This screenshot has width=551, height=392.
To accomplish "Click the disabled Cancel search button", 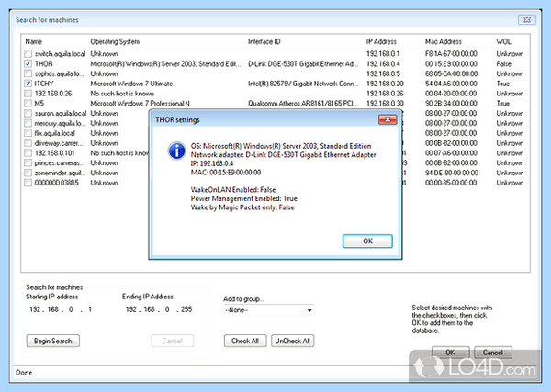I will 173,341.
